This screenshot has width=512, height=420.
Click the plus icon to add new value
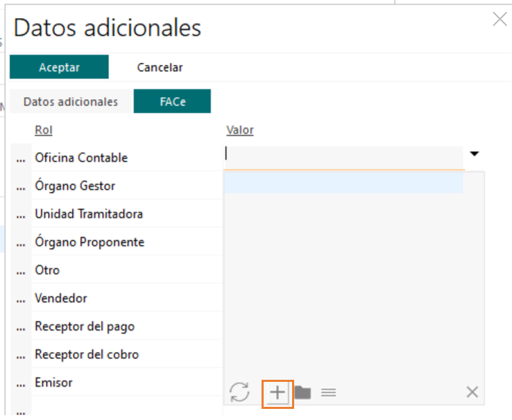[278, 393]
